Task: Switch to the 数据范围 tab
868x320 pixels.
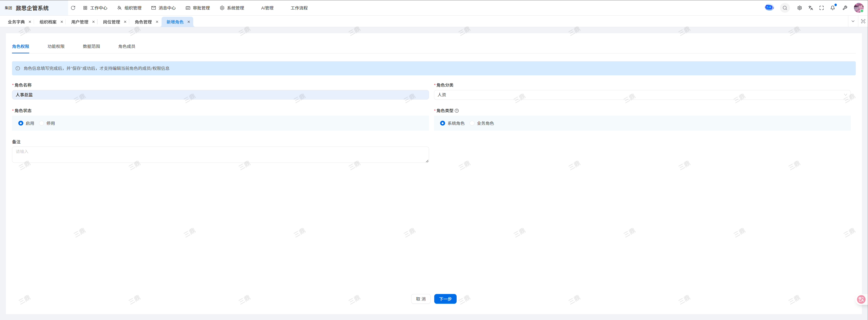Action: (91, 47)
